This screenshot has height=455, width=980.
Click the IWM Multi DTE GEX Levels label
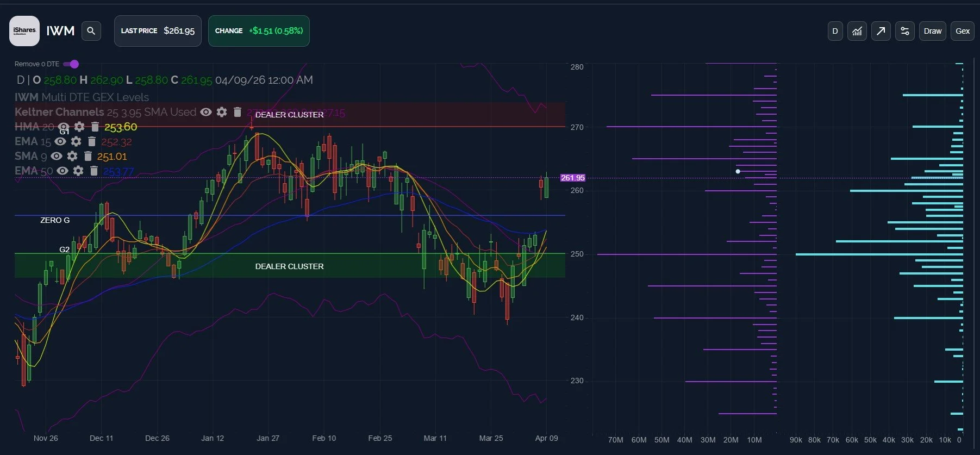coord(82,97)
